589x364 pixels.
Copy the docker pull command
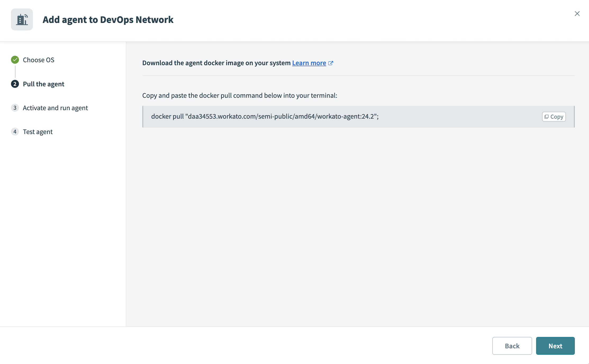click(x=554, y=117)
